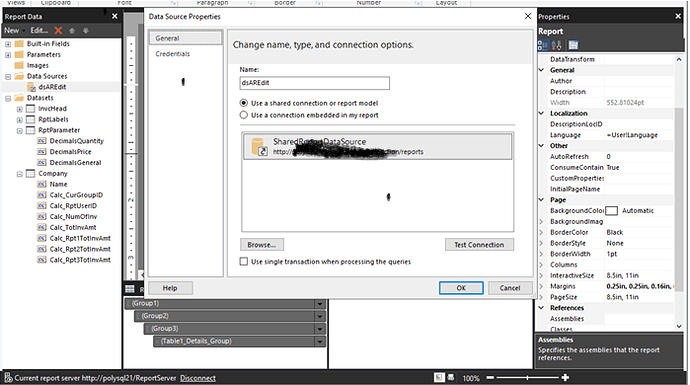Click the red Delete X in Report Data
Image resolution: width=690 pixels, height=385 pixels.
pyautogui.click(x=58, y=30)
